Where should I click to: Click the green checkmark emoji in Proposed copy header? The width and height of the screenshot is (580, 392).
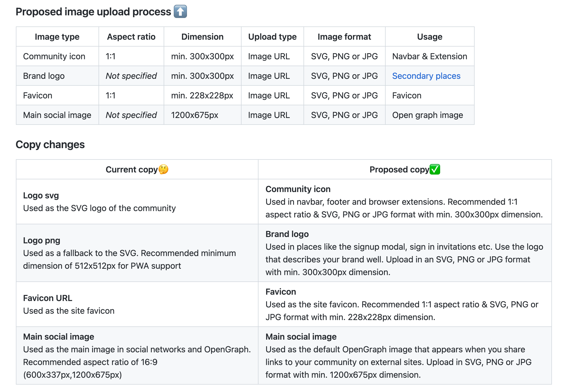(x=434, y=169)
